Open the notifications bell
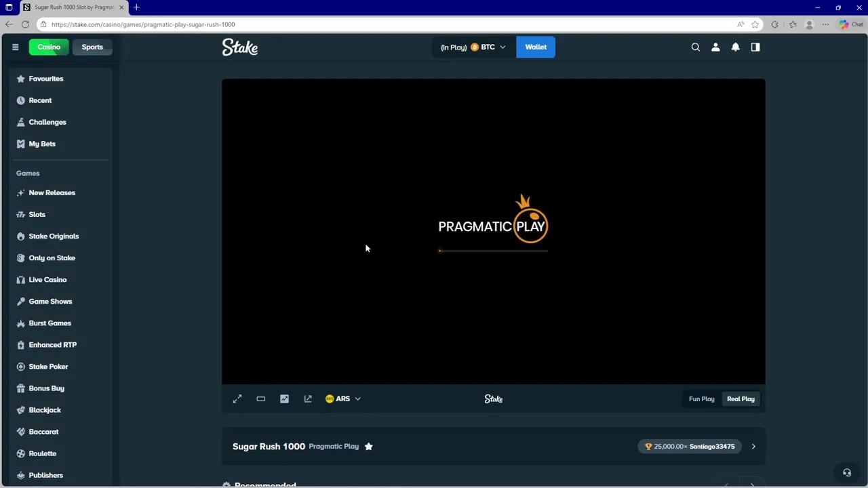 735,47
